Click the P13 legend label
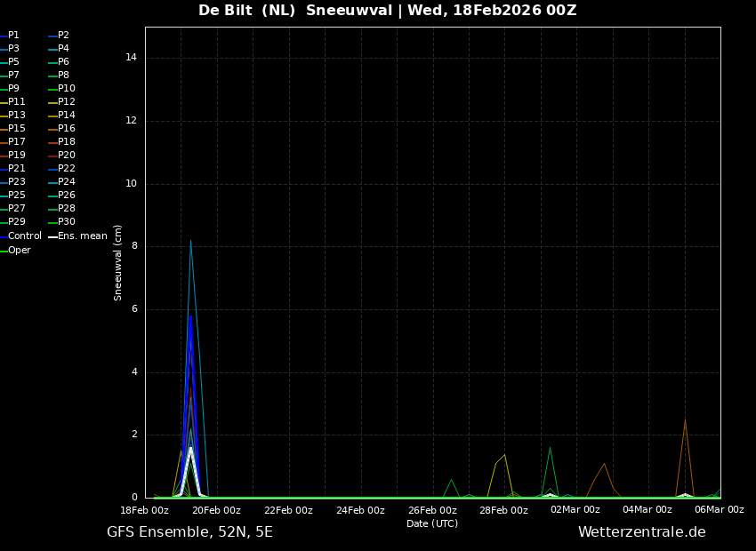Image resolution: width=756 pixels, height=551 pixels. coord(16,116)
